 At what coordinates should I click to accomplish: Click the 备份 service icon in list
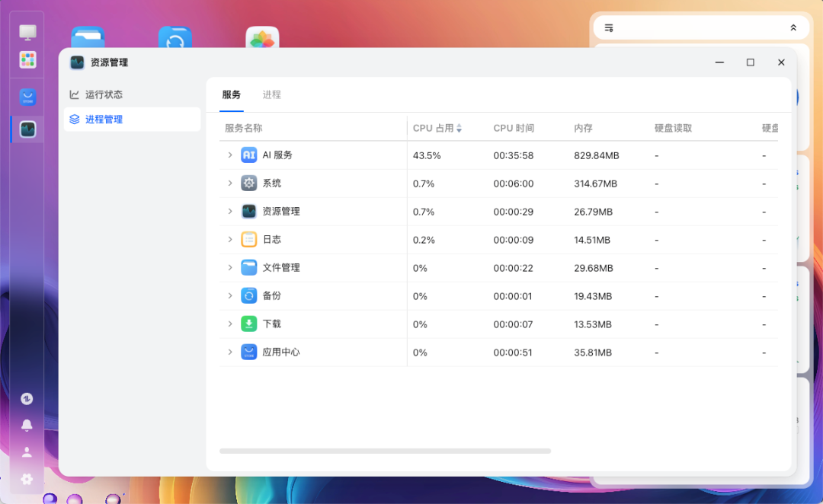point(249,296)
